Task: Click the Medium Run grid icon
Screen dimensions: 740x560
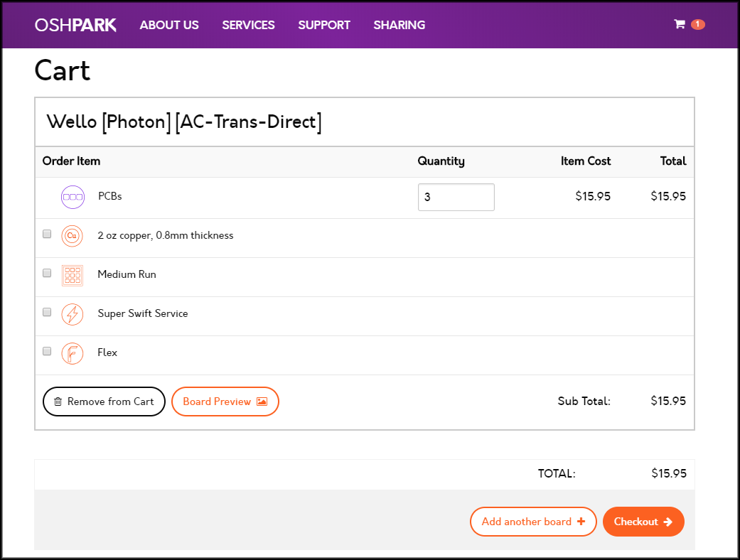Action: [x=73, y=275]
